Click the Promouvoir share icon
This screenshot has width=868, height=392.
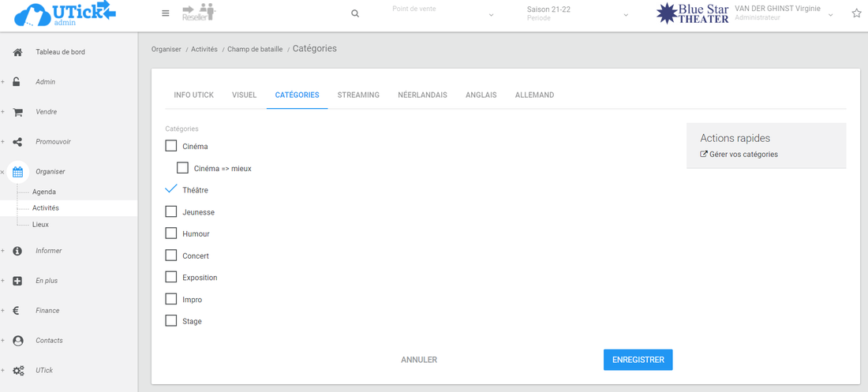pyautogui.click(x=17, y=142)
